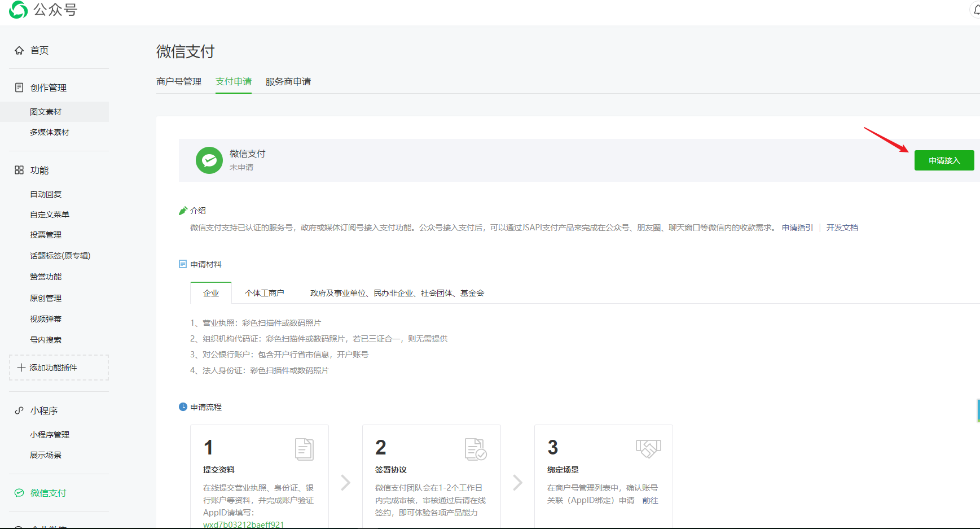Open the 政府及事业单位、民办非企业 materials tab
Image resolution: width=980 pixels, height=529 pixels.
(397, 293)
